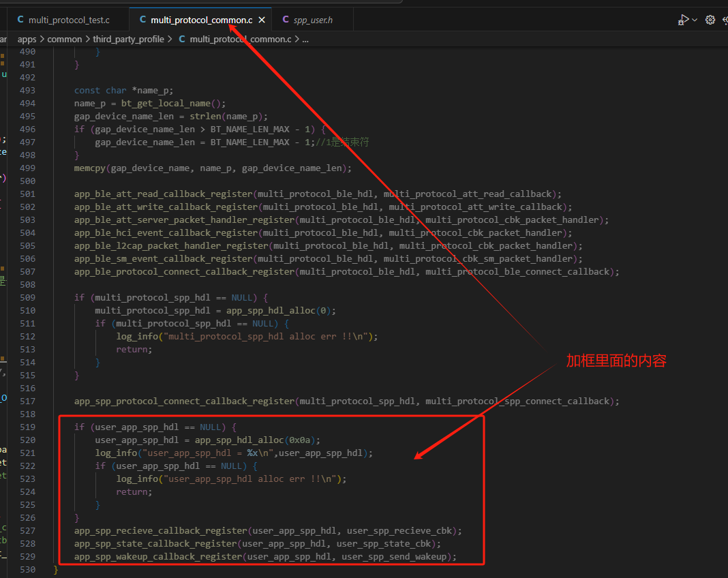The image size is (728, 578).
Task: Place cursor on 'bt_get_local_name' call
Action: tap(166, 104)
